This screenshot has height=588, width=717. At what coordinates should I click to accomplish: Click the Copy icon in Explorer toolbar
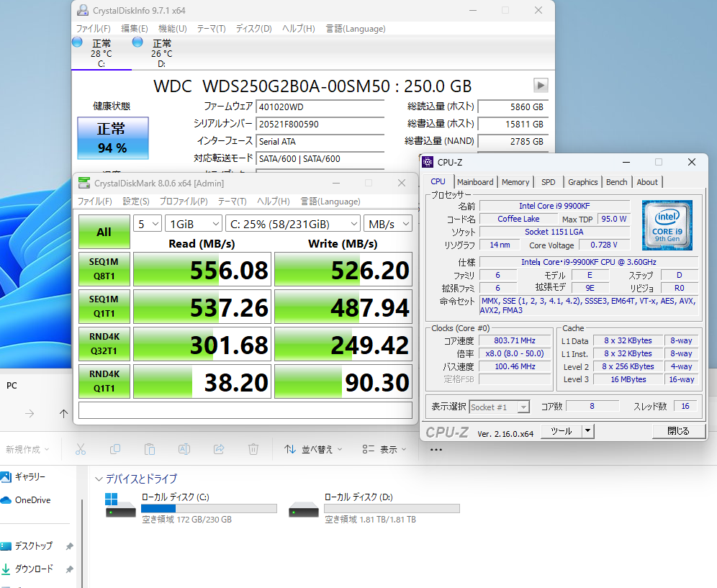115,449
